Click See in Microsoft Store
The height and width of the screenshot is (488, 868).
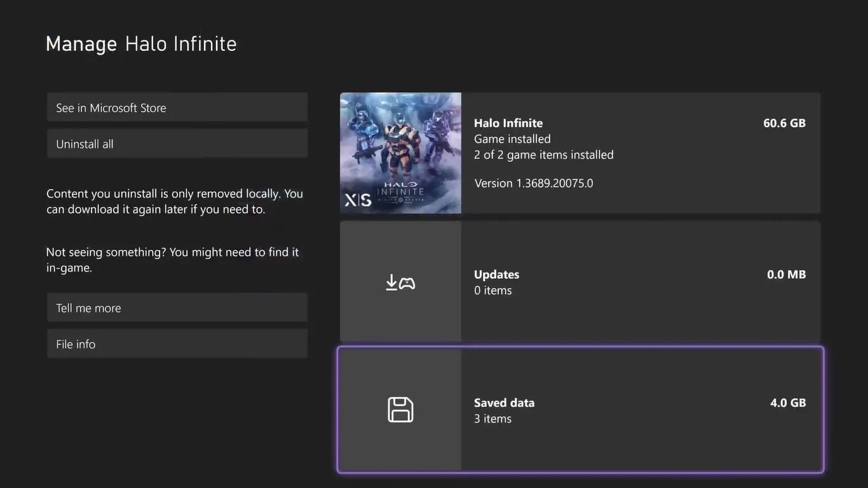[177, 107]
